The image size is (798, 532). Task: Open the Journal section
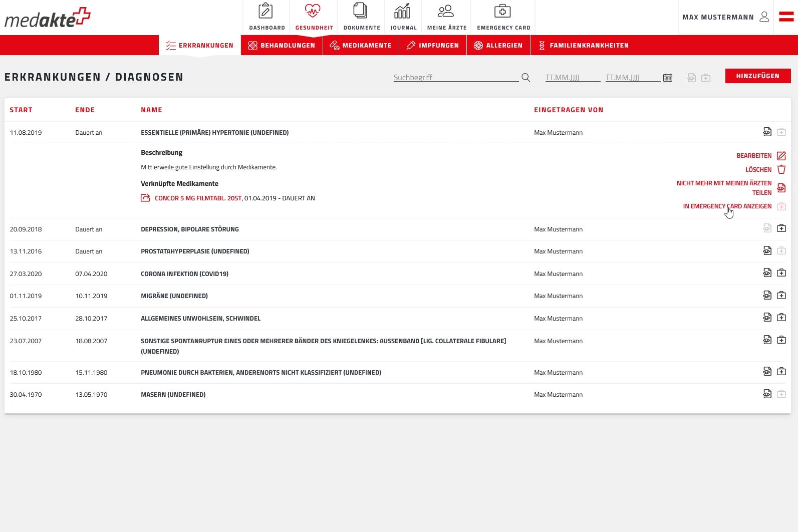pyautogui.click(x=403, y=17)
